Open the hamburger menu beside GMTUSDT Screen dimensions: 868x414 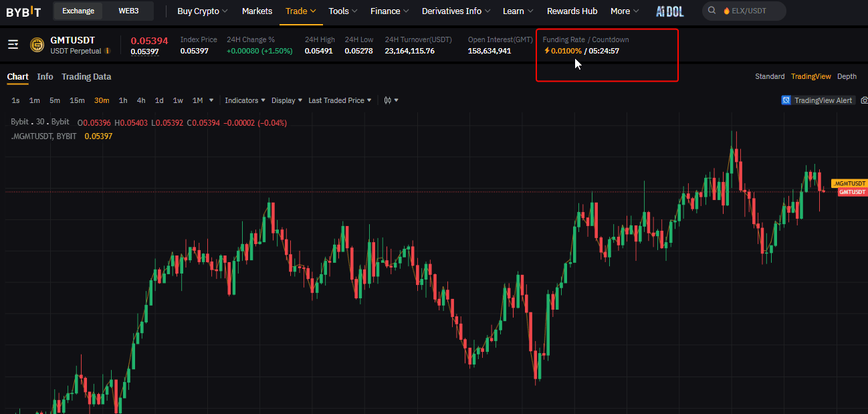pos(13,44)
